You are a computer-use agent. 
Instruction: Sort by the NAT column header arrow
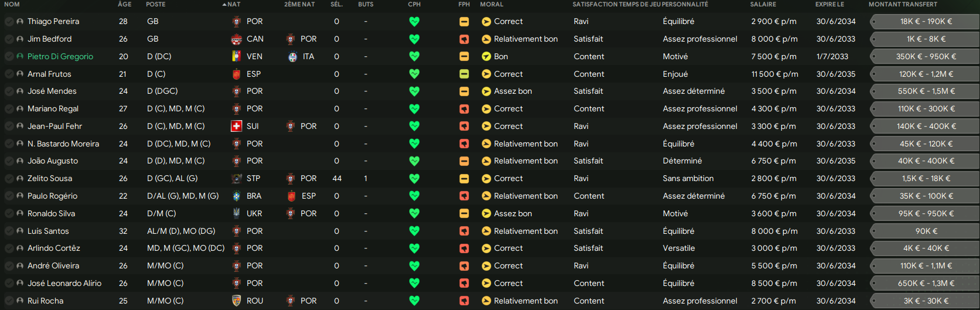pos(224,4)
